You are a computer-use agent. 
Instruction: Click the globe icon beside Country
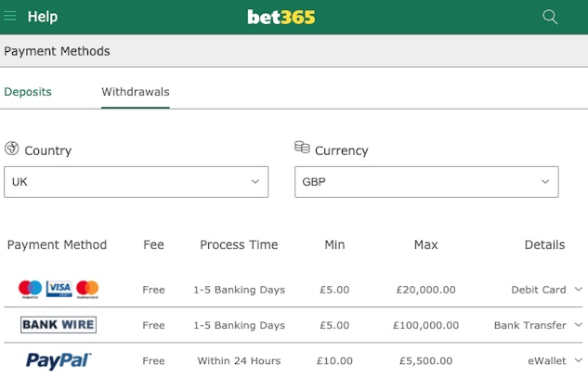point(12,149)
